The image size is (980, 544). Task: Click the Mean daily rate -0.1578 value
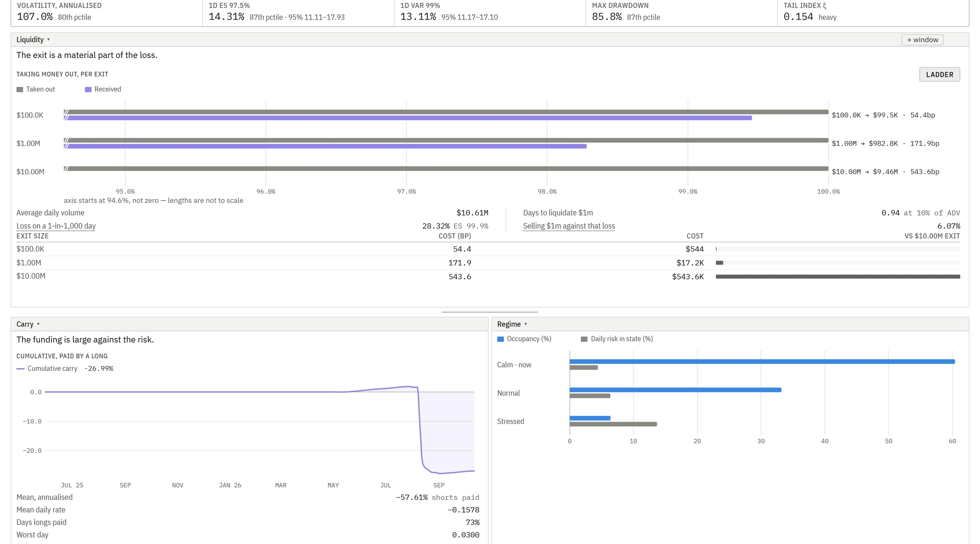pos(463,510)
